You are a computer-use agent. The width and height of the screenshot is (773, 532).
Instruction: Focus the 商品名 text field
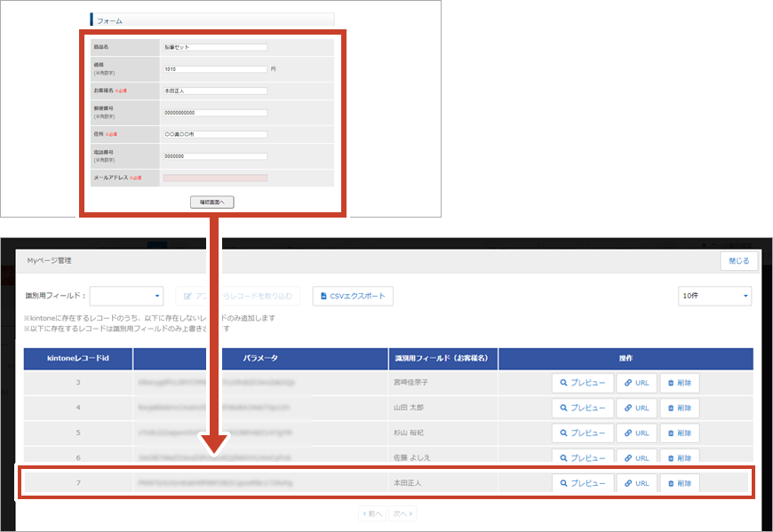215,47
